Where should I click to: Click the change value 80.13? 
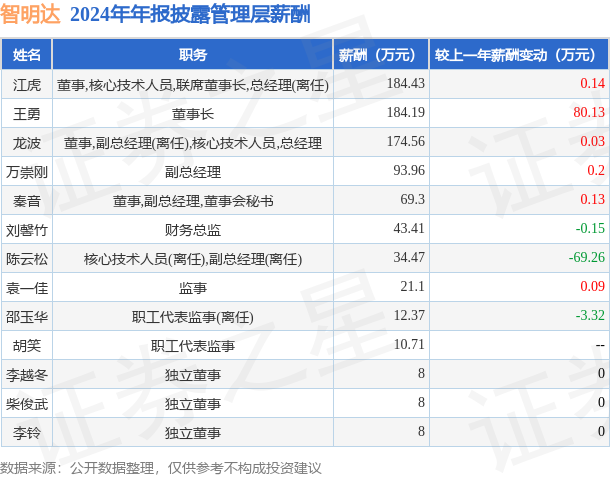[589, 112]
